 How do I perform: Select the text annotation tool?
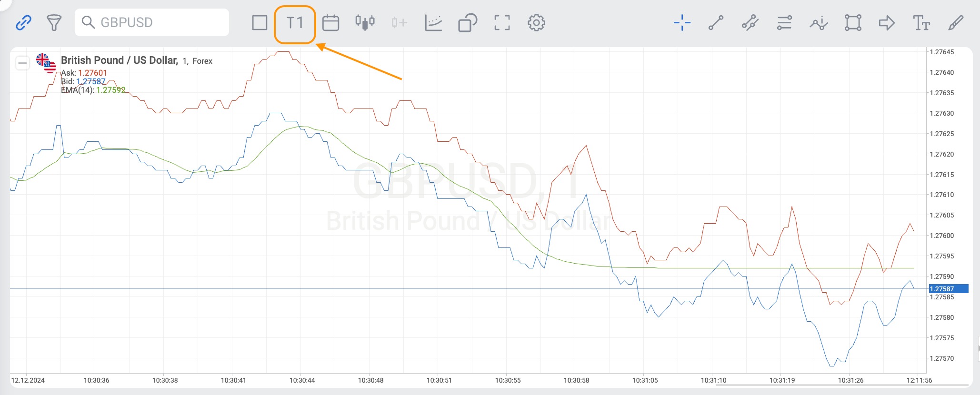pyautogui.click(x=921, y=23)
